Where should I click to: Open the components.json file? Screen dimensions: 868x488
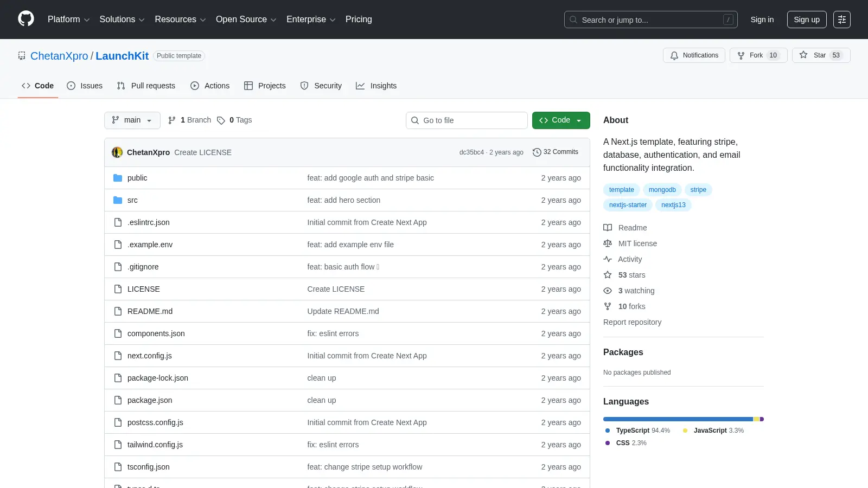156,333
